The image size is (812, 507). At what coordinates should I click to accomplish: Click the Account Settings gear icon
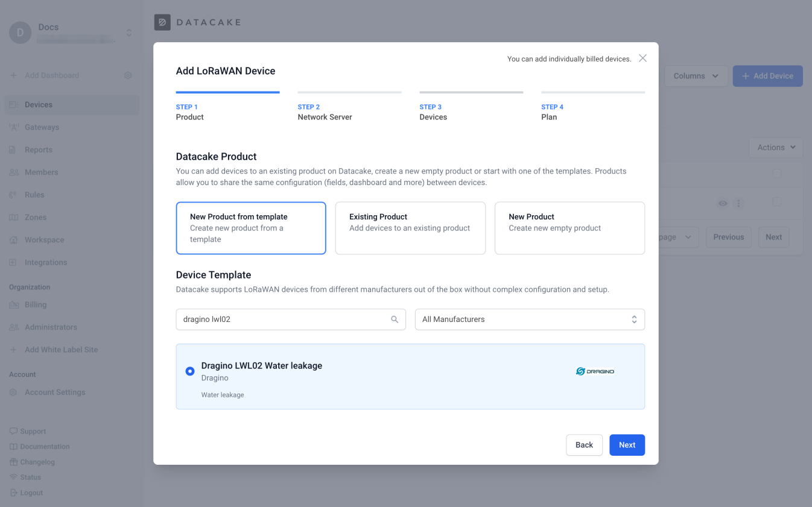coord(13,392)
